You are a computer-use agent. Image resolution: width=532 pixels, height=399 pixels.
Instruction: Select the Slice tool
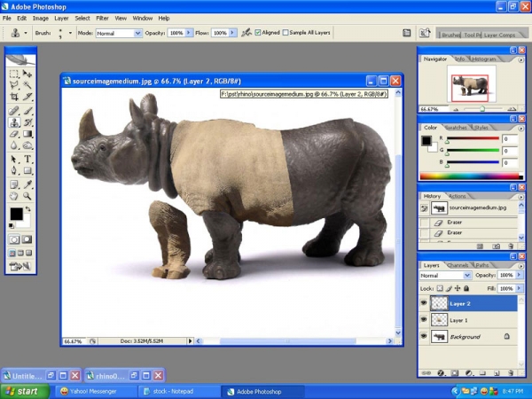[27, 97]
